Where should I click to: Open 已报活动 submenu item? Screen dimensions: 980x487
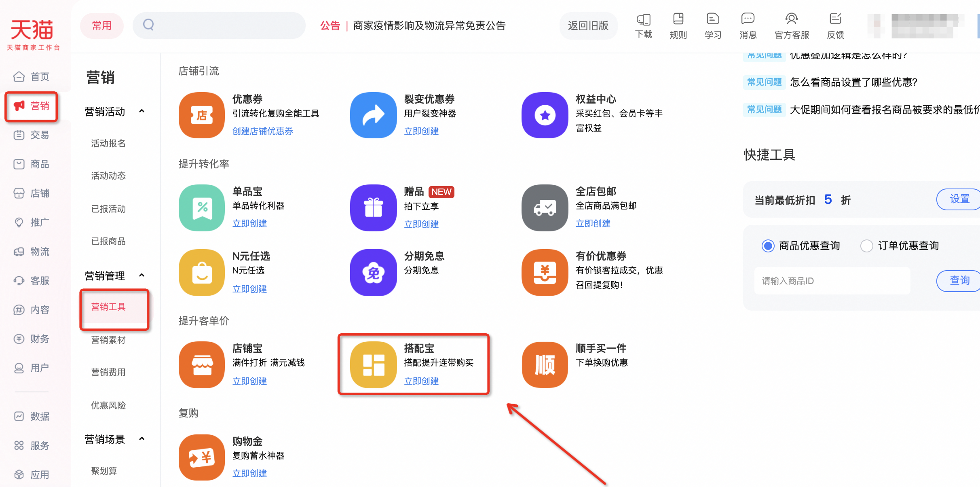108,209
